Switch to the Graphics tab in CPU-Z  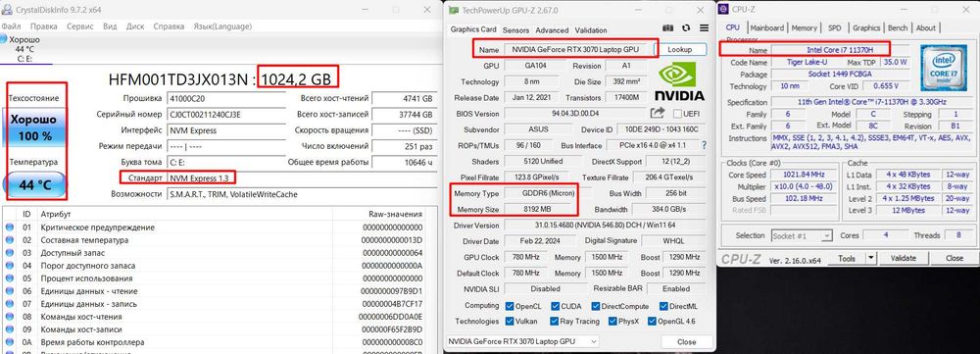pos(866,27)
